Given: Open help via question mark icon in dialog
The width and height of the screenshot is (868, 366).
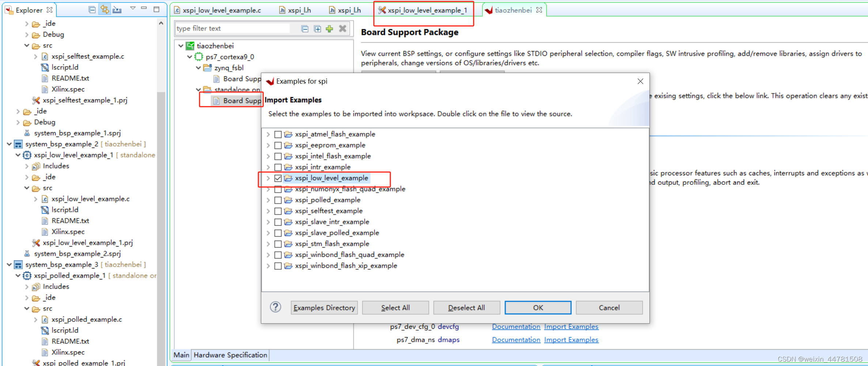Looking at the screenshot, I should point(275,307).
